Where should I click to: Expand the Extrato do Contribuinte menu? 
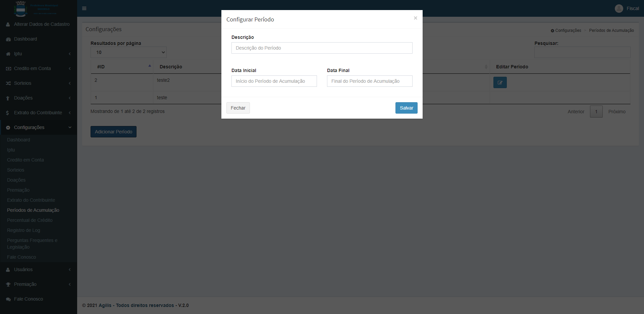39,113
